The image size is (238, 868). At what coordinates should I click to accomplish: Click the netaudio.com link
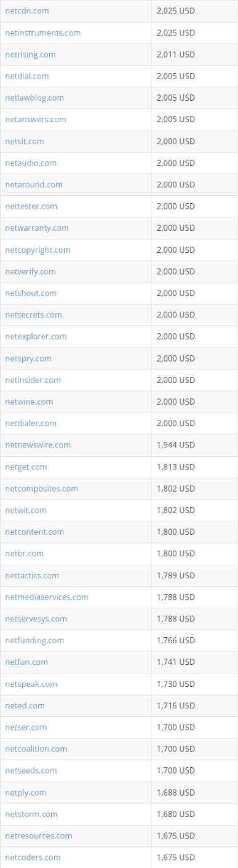31,163
